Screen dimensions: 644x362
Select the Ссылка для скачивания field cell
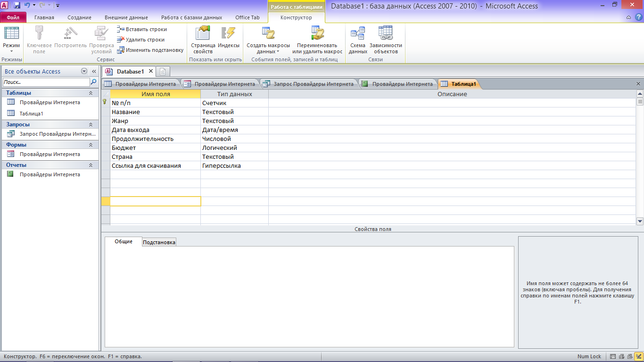[x=155, y=166]
